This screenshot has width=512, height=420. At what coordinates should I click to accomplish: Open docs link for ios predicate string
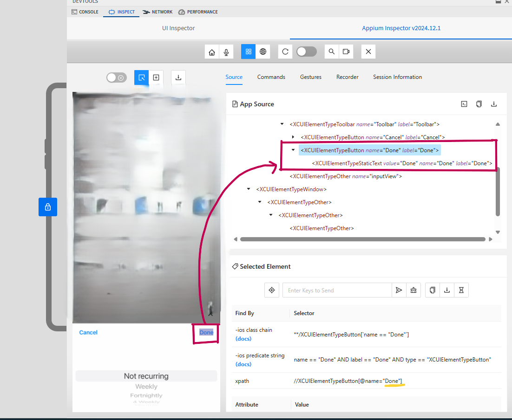243,364
